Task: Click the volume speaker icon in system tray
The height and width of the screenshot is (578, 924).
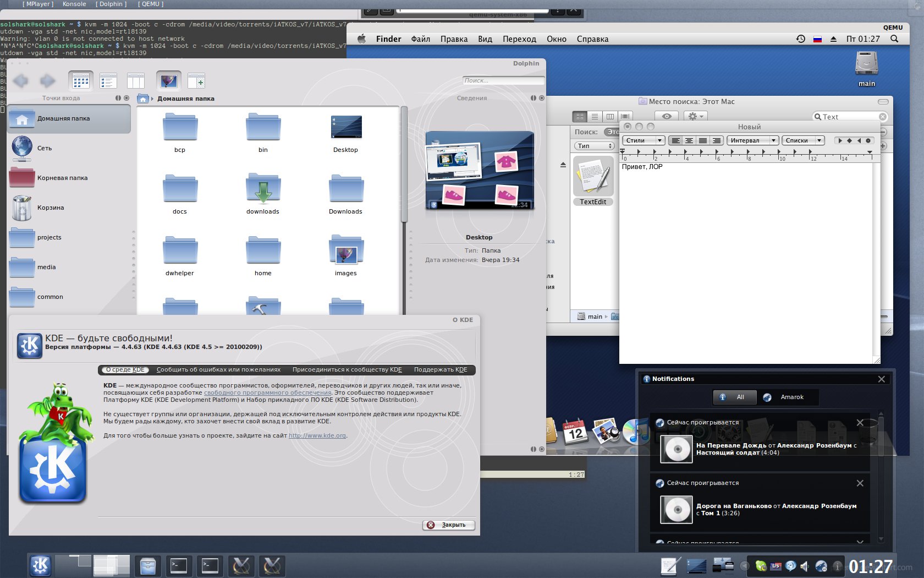Action: [x=805, y=566]
